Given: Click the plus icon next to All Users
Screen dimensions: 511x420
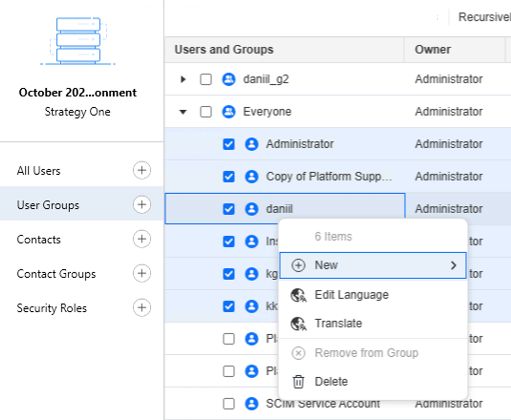Looking at the screenshot, I should (141, 170).
